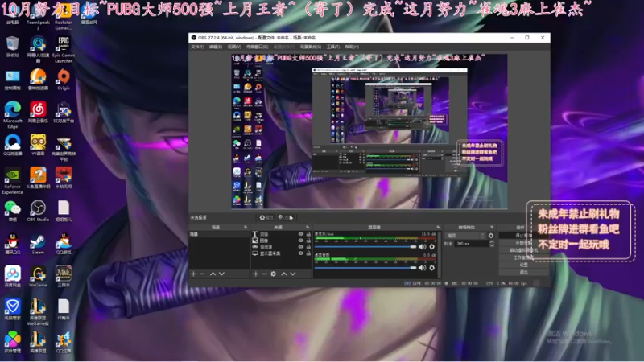
Task: Open Docks menu in OBS
Action: tap(257, 47)
